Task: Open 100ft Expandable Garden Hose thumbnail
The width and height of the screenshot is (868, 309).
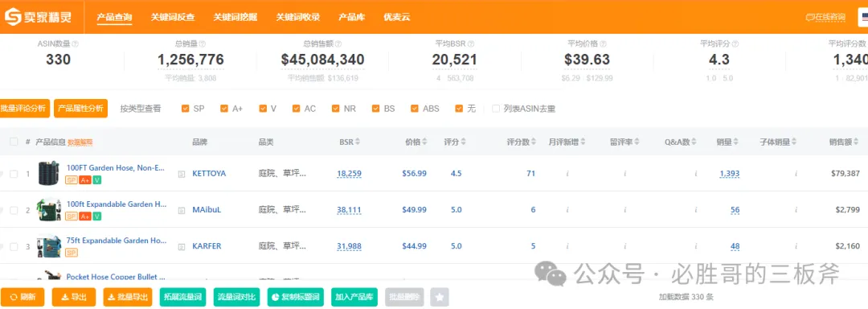Action: (x=49, y=210)
